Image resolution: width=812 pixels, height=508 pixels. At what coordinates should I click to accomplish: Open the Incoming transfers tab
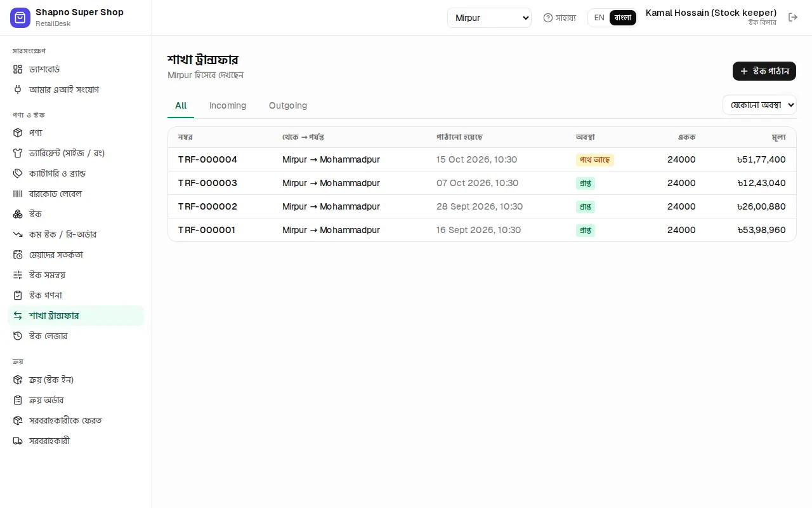[x=228, y=105]
